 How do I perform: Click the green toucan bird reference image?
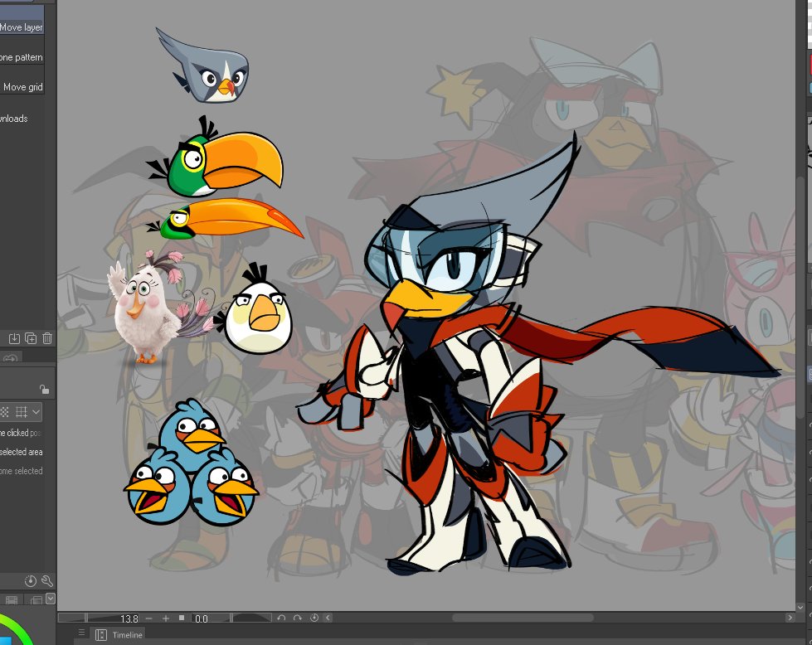pyautogui.click(x=214, y=158)
